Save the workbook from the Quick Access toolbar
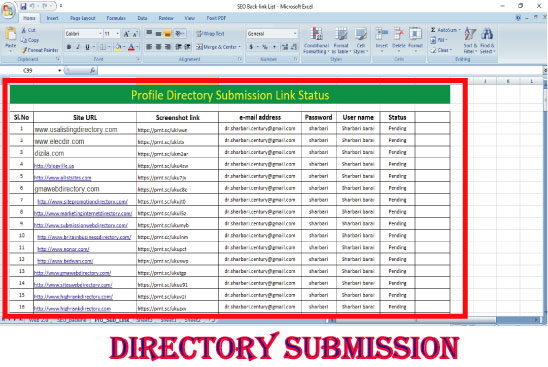The height and width of the screenshot is (367, 548). point(23,6)
